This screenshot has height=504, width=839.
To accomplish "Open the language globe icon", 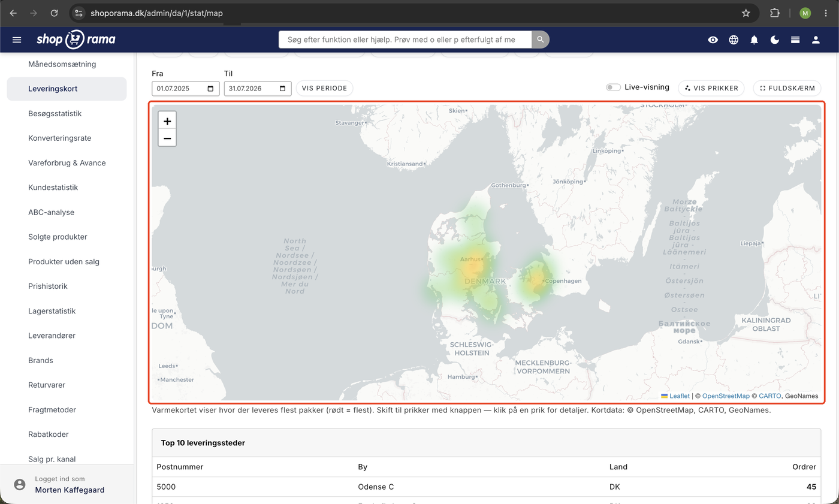I will (734, 40).
